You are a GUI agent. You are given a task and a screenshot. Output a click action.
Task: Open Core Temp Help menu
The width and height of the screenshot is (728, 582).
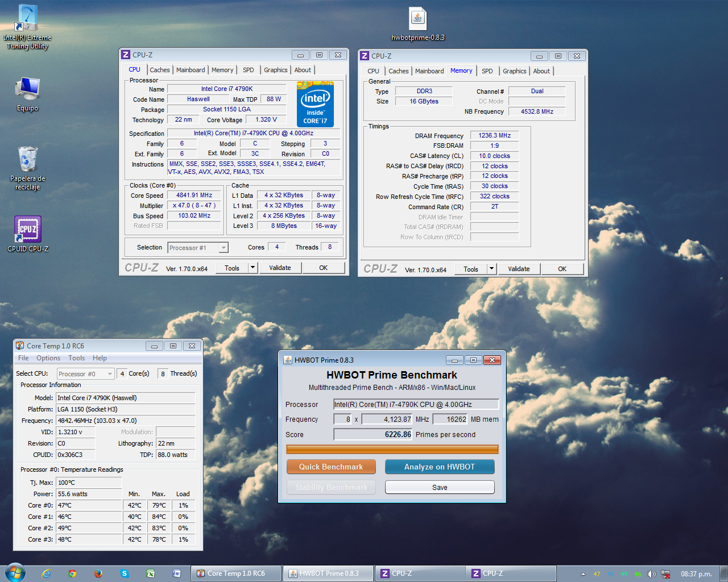(x=100, y=358)
